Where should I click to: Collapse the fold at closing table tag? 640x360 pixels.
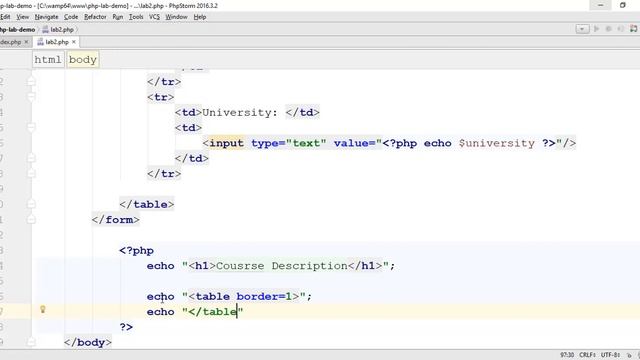31,204
